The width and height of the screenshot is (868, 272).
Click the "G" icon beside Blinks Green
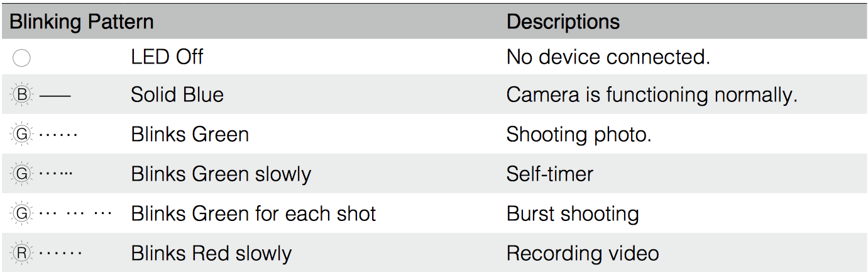click(21, 135)
